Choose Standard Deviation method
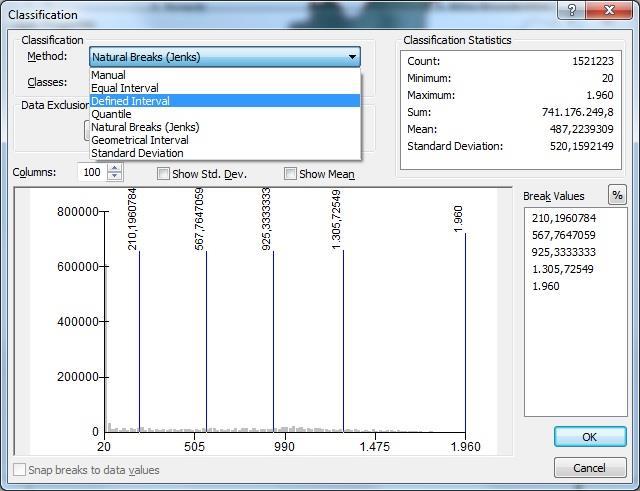 225,153
